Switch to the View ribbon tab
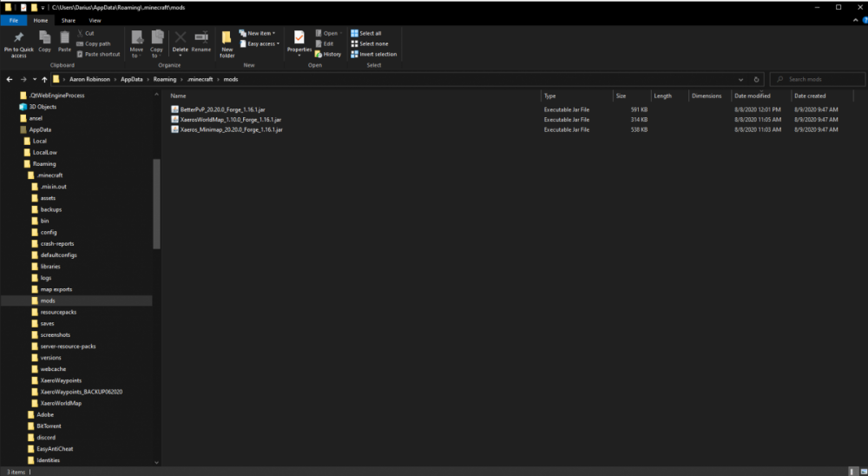 95,19
